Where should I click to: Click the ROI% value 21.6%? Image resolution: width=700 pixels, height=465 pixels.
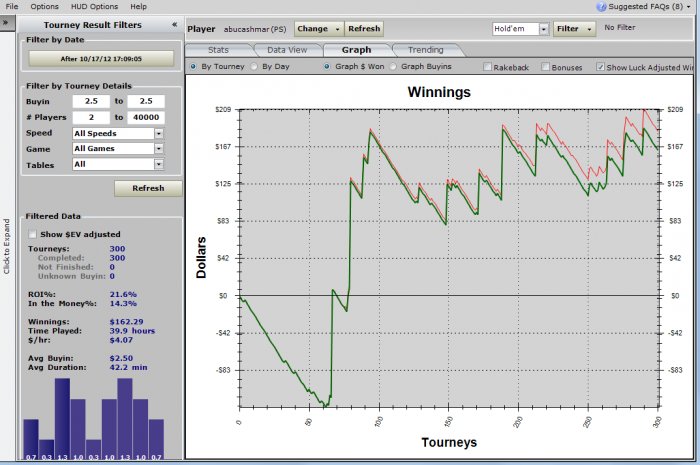123,295
